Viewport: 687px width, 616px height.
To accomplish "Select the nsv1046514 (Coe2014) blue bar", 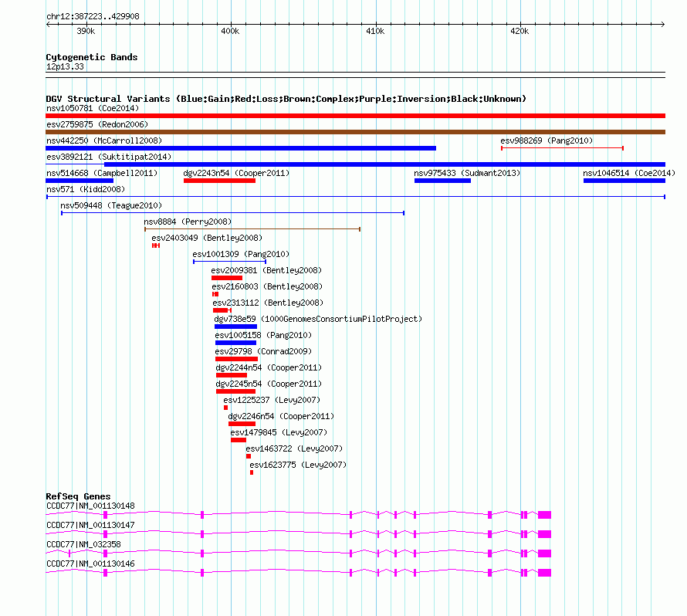I will pyautogui.click(x=624, y=181).
